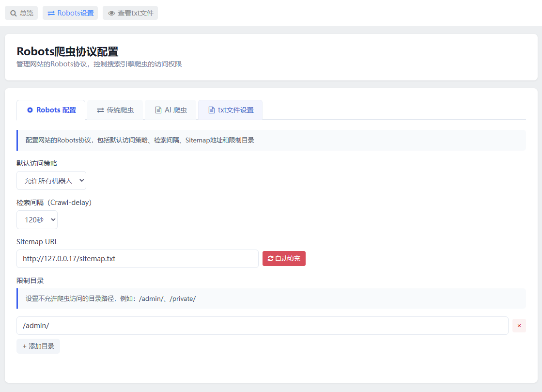Remove the /admin/ directory with the red ×

(519, 326)
